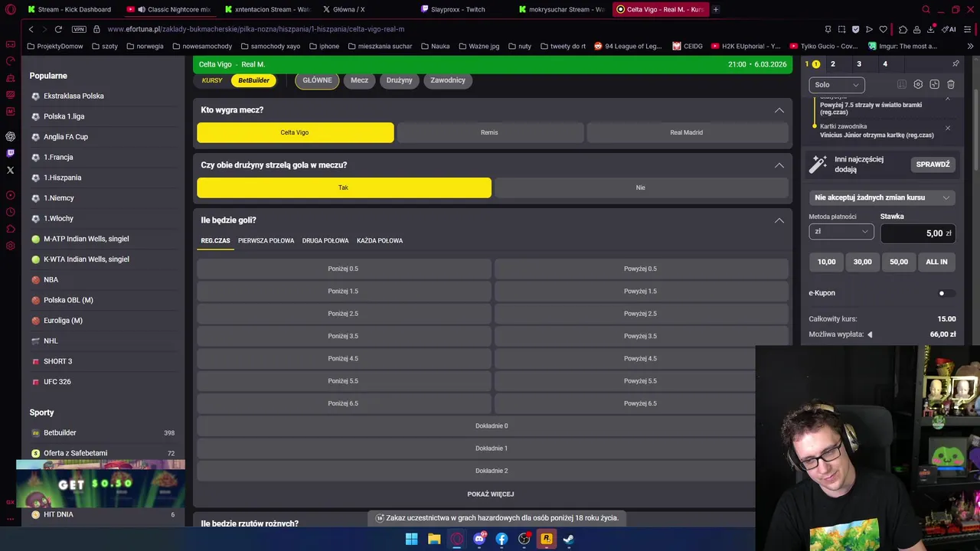
Task: Expand possible payout details arrow
Action: click(870, 334)
